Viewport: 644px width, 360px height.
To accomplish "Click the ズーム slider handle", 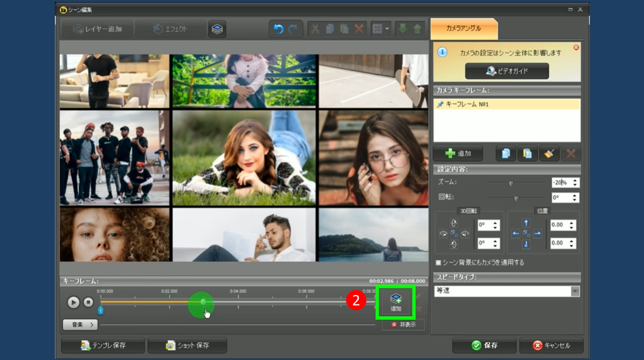I will 511,184.
